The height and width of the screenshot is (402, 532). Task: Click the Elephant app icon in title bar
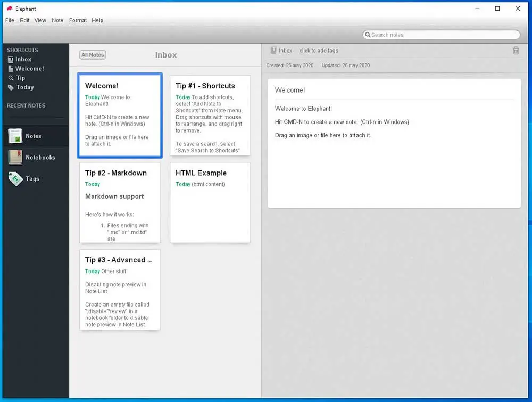coord(10,9)
